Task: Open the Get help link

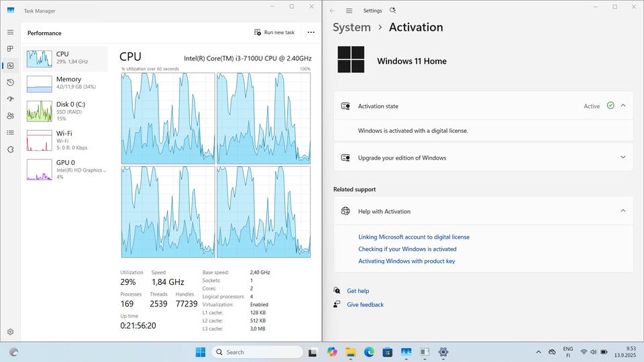Action: pyautogui.click(x=358, y=291)
